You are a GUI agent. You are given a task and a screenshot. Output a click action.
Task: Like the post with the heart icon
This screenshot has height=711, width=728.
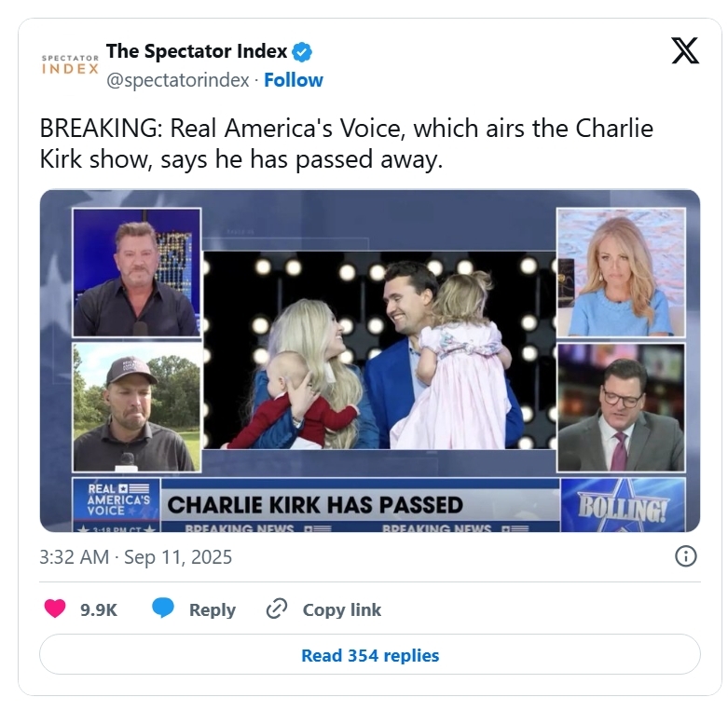pyautogui.click(x=55, y=608)
